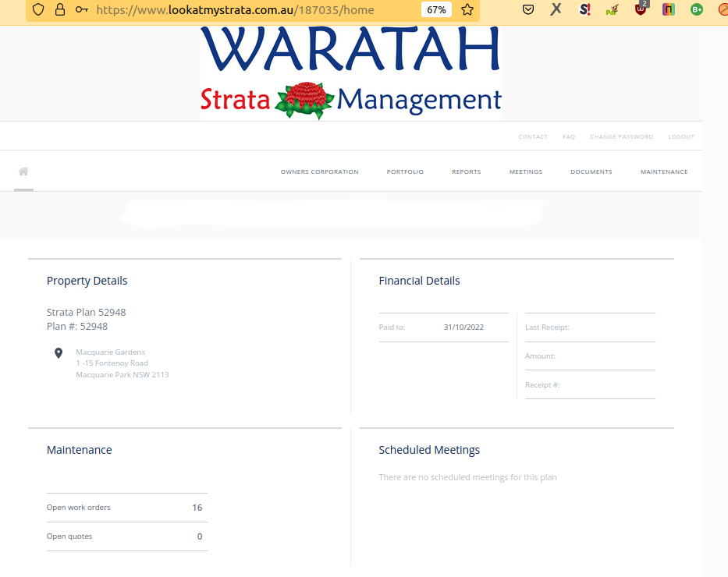Click the Maintenance section heading

click(80, 450)
